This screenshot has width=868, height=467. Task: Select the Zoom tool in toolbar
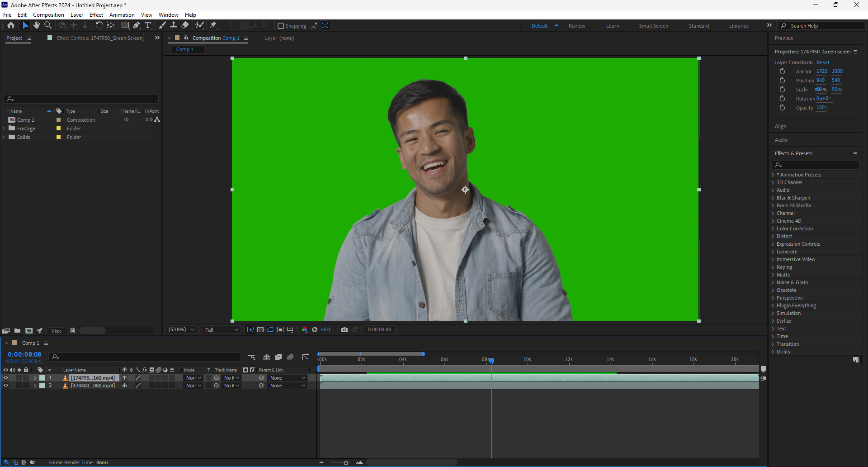pyautogui.click(x=48, y=25)
